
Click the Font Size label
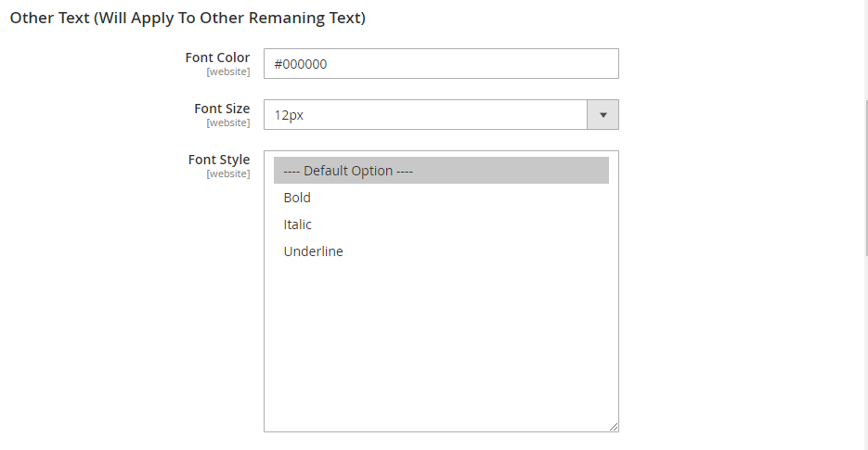point(222,109)
